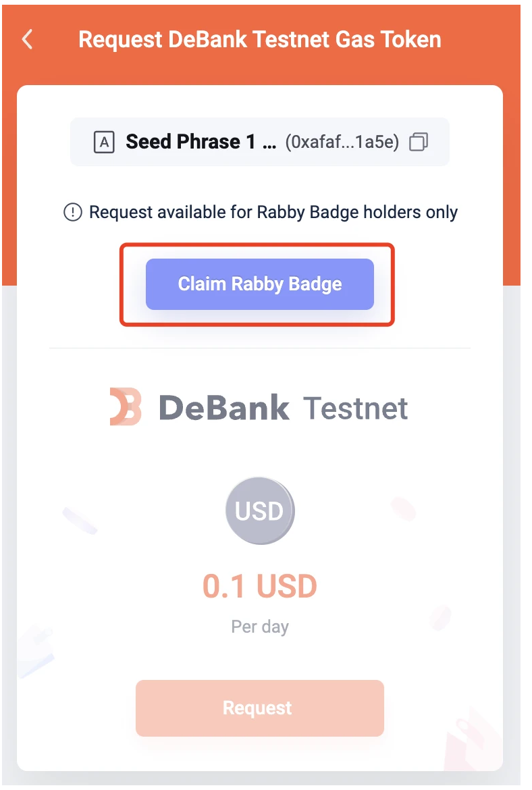Click the 'Seed Phrase 1' account name

click(190, 142)
